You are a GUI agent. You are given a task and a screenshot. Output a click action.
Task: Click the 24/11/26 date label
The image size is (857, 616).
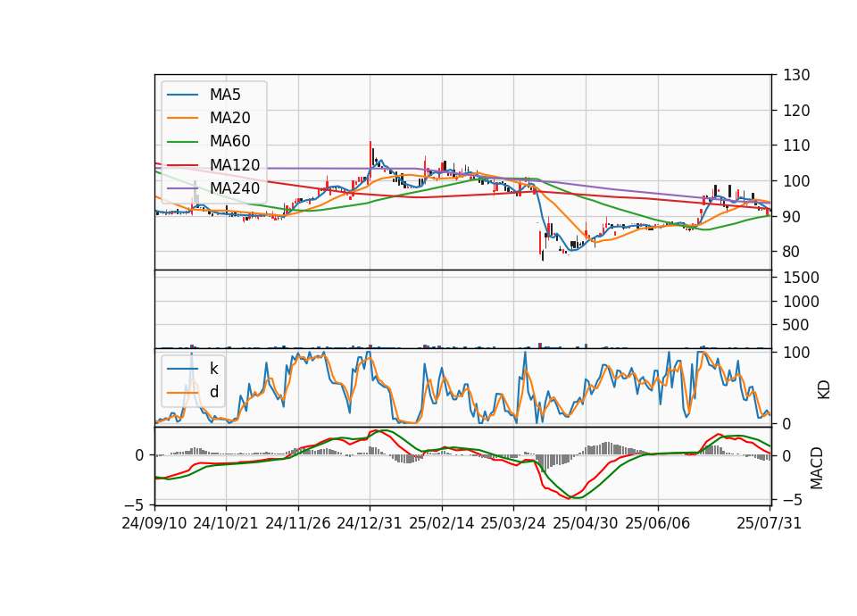tap(298, 523)
